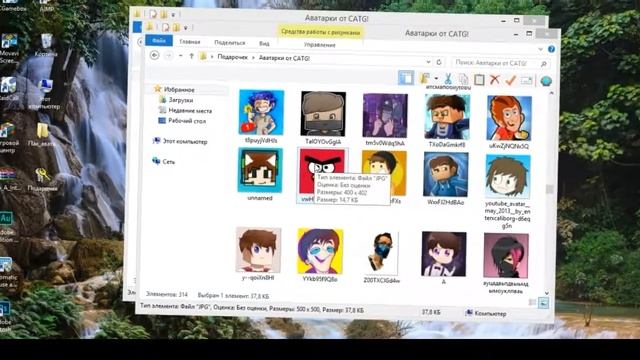Click the vertical scrollbar thumb

[x=549, y=189]
